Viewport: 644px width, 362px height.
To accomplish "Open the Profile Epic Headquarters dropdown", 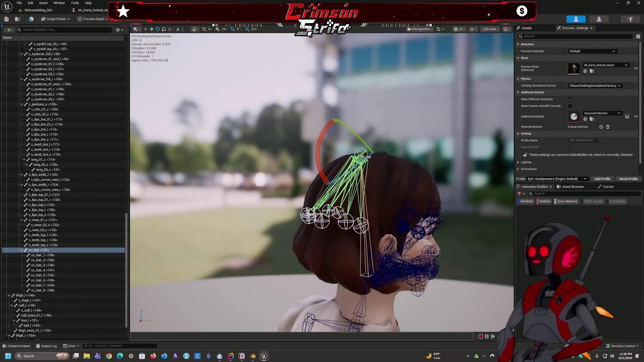I will pos(557,178).
